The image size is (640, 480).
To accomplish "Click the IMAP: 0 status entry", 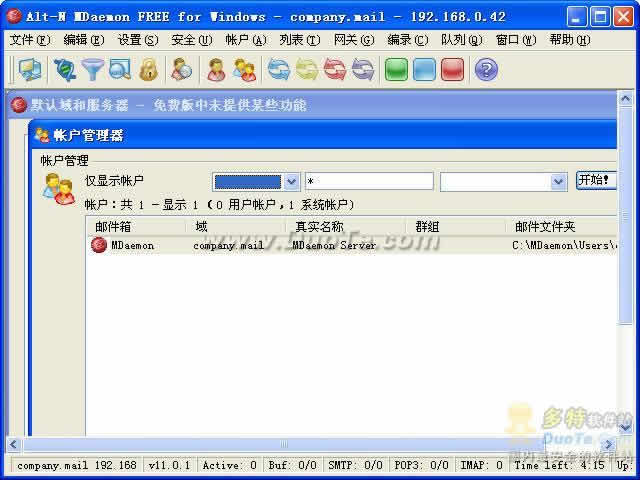I will click(x=481, y=465).
